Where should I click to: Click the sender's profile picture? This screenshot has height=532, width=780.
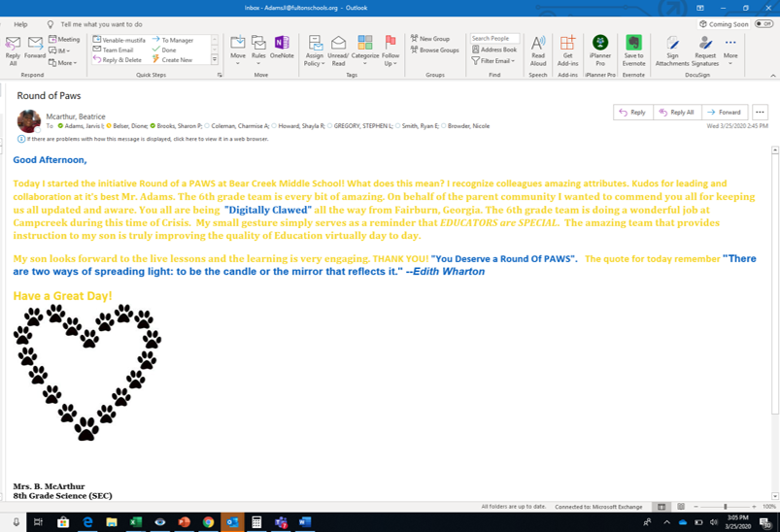(x=29, y=120)
